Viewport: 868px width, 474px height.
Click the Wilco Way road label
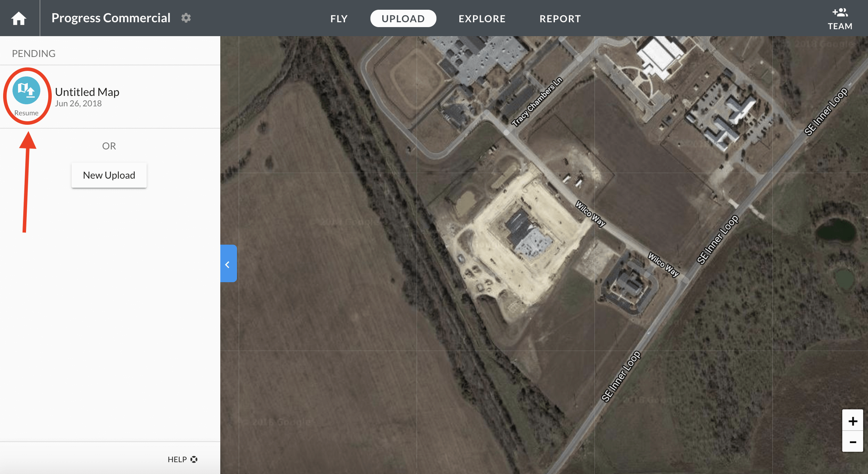(590, 213)
